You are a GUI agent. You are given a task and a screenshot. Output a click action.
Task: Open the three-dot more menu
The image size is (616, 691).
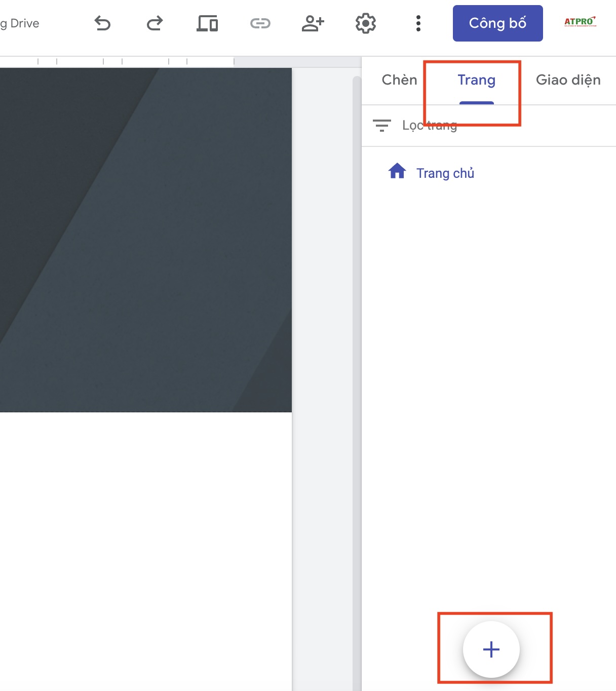(418, 23)
